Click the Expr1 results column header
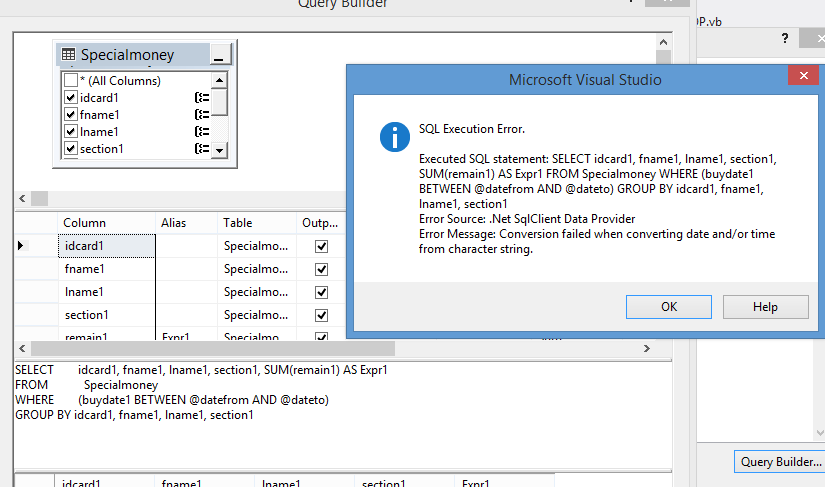The height and width of the screenshot is (487, 825). (504, 482)
